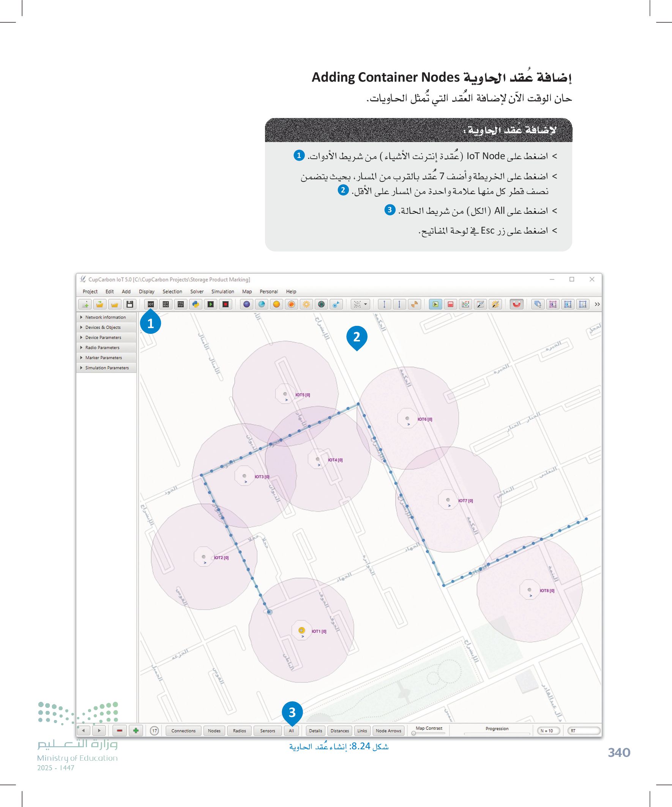The width and height of the screenshot is (672, 807).
Task: Toggle the Radios display button
Action: [x=239, y=731]
